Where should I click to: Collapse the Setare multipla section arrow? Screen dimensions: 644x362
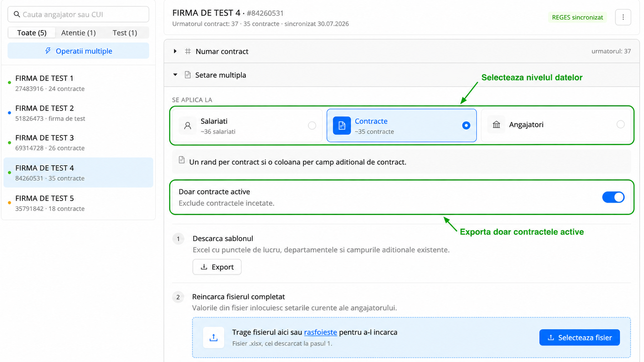[175, 75]
